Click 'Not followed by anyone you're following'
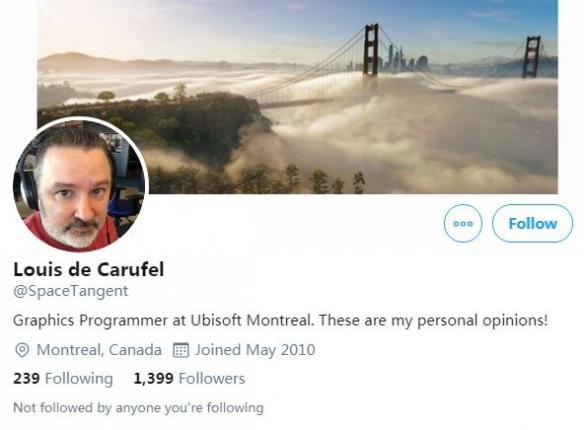584x430 pixels. (139, 408)
